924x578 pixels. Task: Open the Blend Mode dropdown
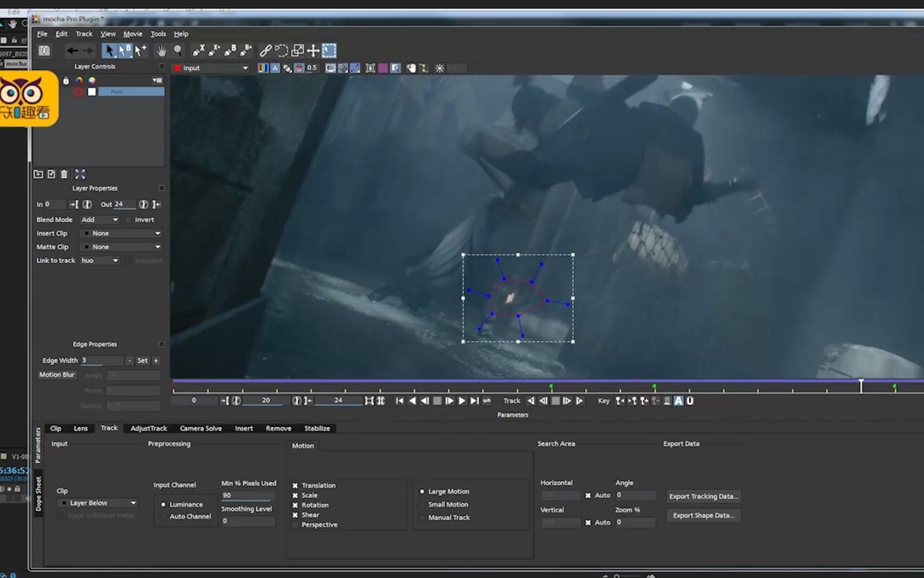pyautogui.click(x=99, y=220)
